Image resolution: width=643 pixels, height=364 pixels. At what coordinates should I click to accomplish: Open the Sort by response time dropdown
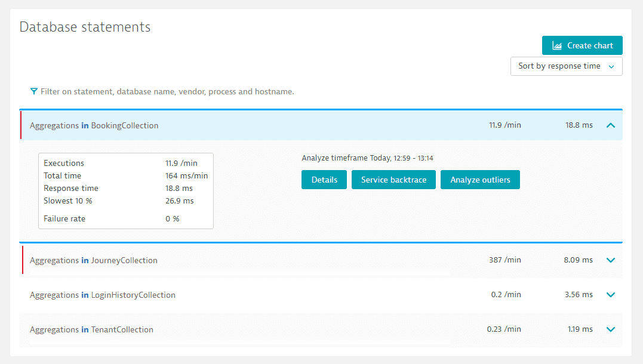coord(567,66)
